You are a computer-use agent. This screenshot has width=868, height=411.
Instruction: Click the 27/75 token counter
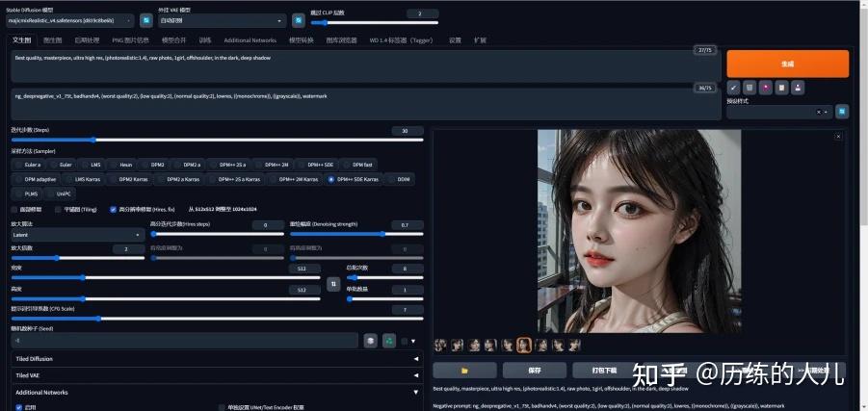(704, 50)
